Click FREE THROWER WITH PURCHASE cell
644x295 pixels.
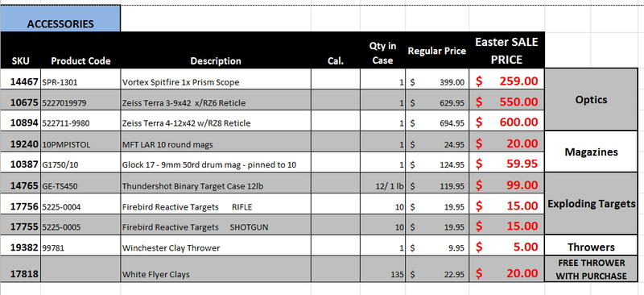point(591,269)
